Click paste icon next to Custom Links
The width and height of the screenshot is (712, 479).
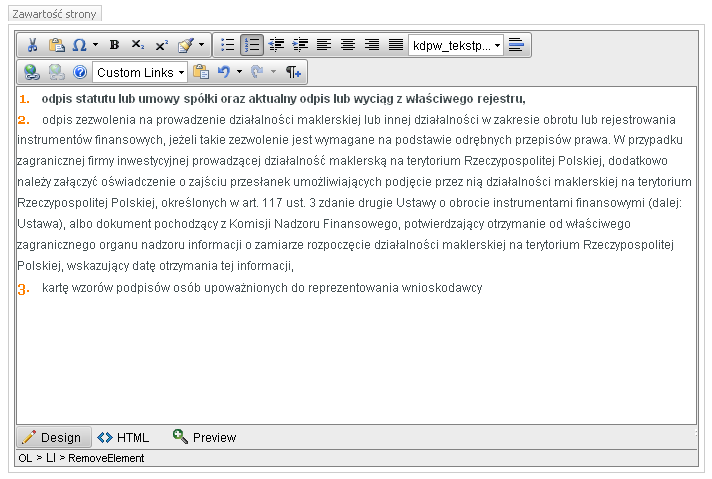[x=201, y=72]
